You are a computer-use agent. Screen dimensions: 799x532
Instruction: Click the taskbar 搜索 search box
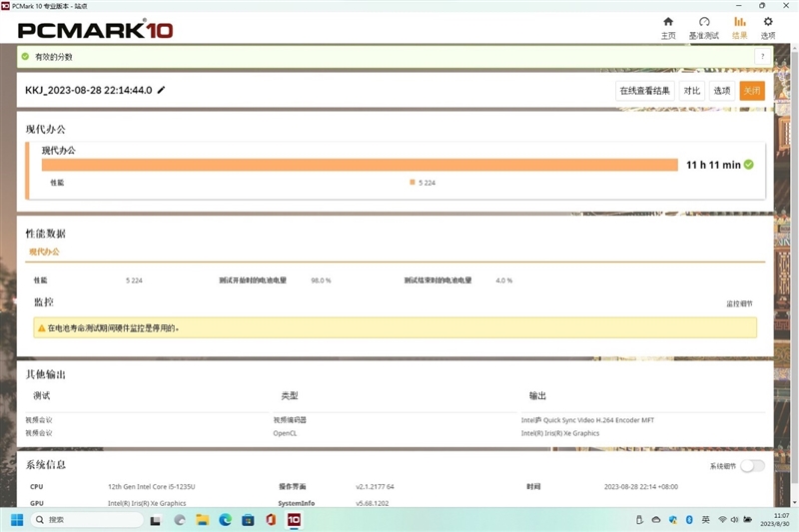click(87, 520)
